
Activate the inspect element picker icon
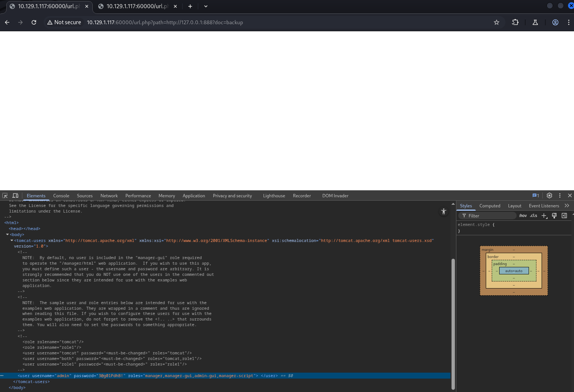coord(5,195)
